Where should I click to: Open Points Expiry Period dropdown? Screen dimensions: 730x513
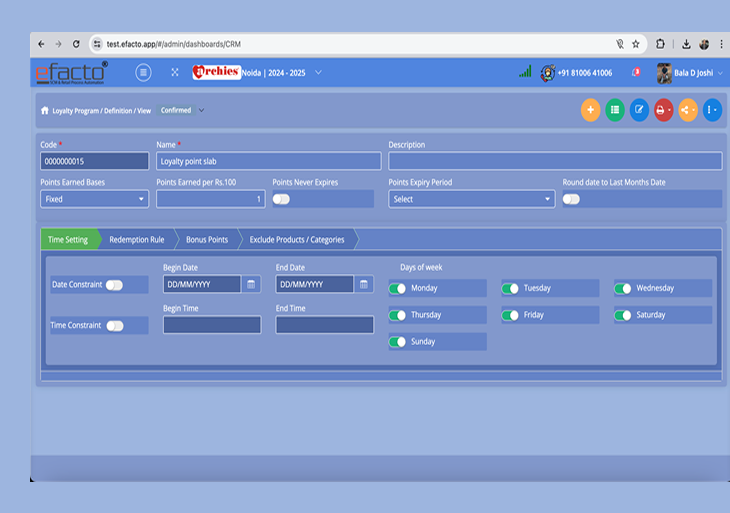pyautogui.click(x=472, y=199)
